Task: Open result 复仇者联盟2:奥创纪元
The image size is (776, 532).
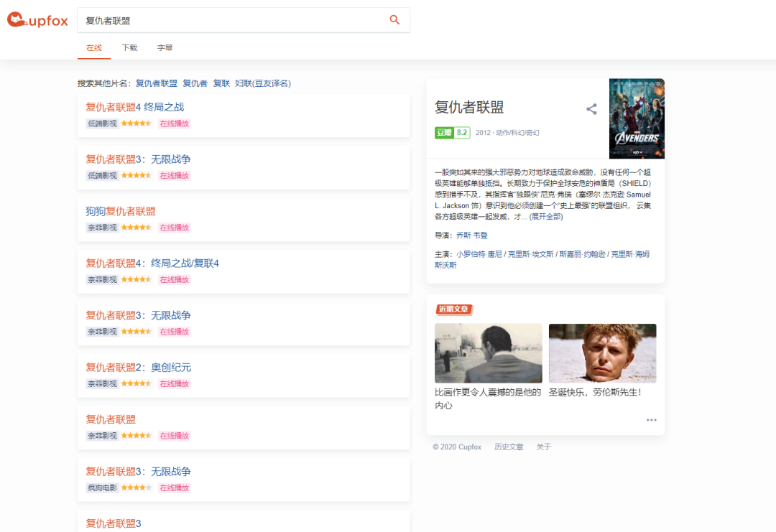Action: click(x=138, y=368)
